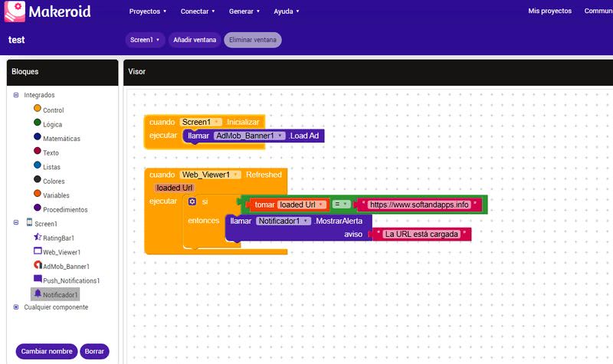This screenshot has height=364, width=613.
Task: Open the Listas blocks category icon
Action: click(38, 165)
